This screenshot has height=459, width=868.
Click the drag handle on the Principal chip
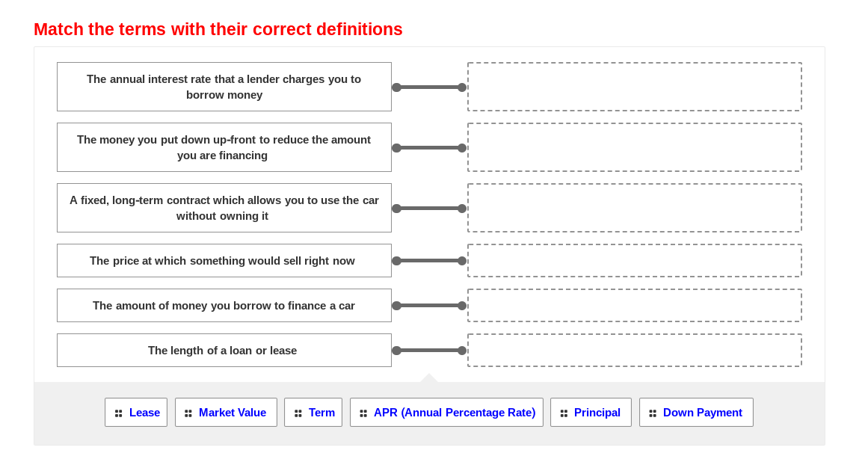(563, 412)
